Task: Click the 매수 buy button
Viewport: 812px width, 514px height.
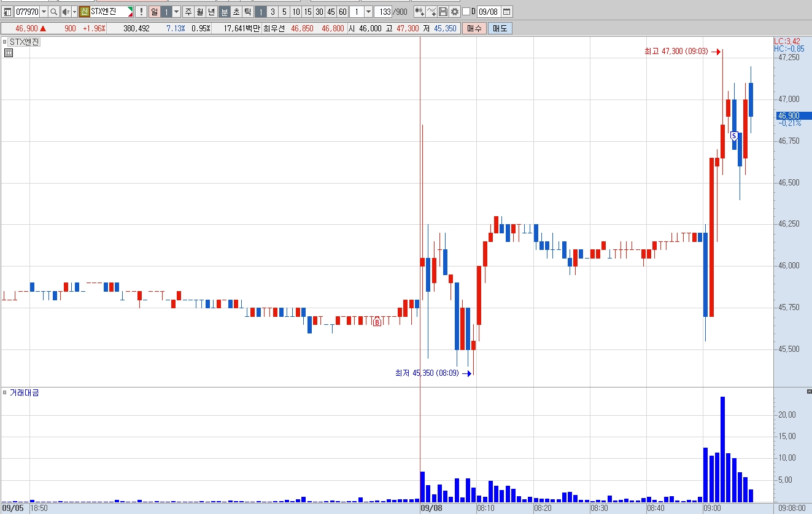Action: pyautogui.click(x=474, y=28)
